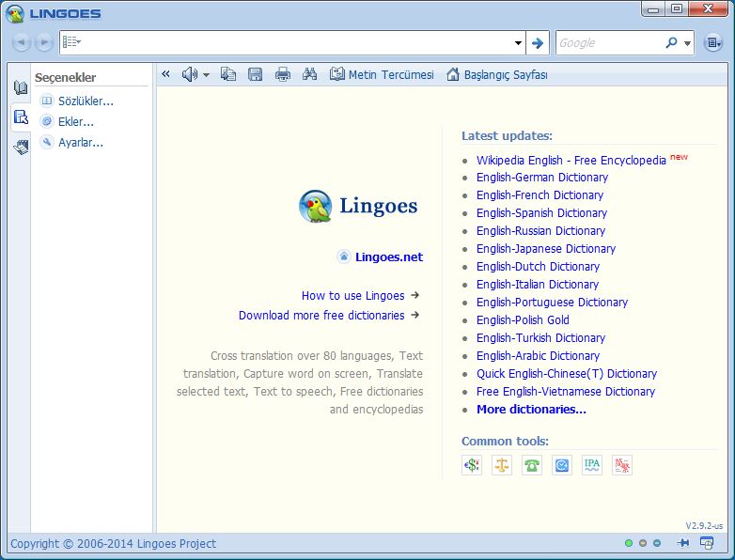Click the mini window mode icon in status bar
Screen dimensions: 735x560
707,543
